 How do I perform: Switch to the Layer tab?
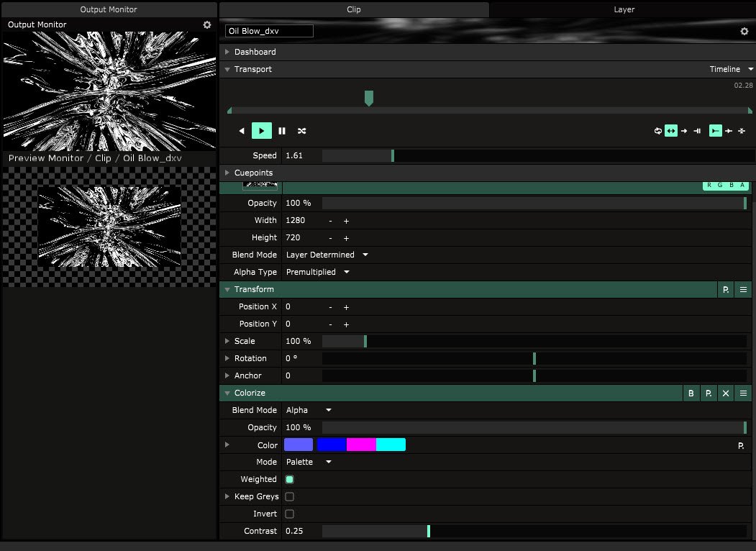tap(624, 10)
